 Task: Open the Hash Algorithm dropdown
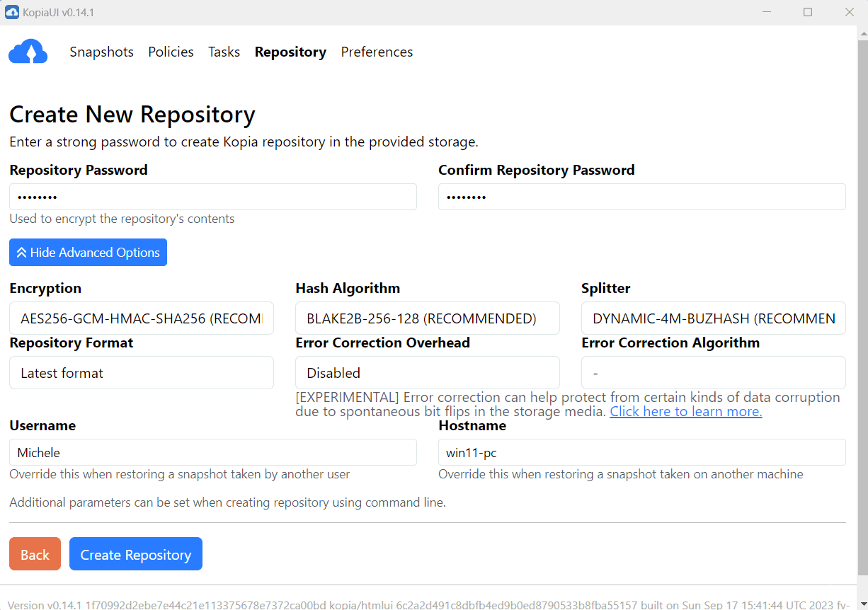[x=428, y=318]
